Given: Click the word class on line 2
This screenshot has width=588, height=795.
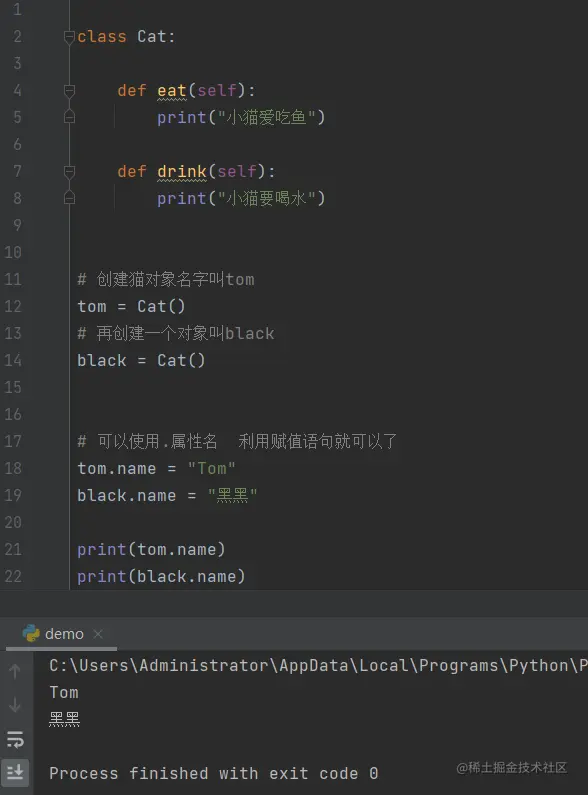Looking at the screenshot, I should [x=101, y=37].
